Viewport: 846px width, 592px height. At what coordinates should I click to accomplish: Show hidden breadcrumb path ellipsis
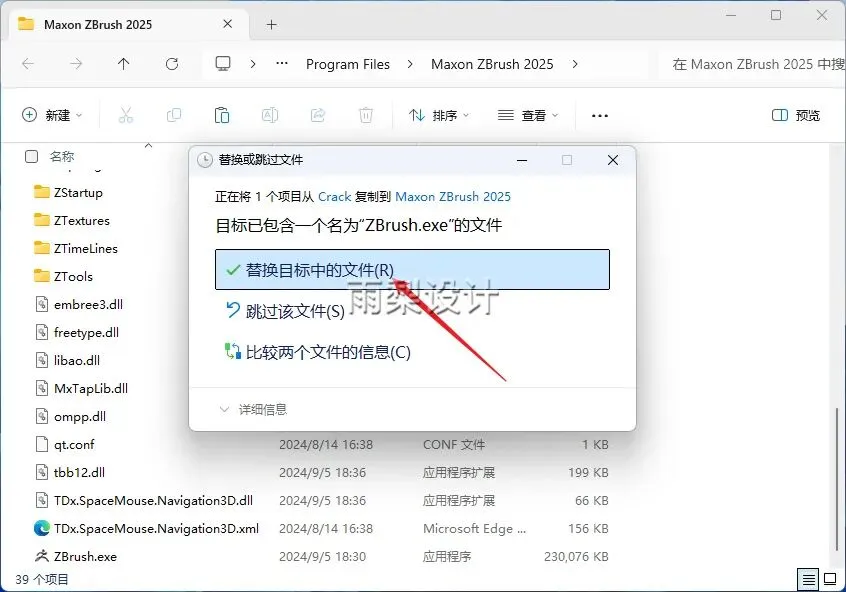point(282,63)
